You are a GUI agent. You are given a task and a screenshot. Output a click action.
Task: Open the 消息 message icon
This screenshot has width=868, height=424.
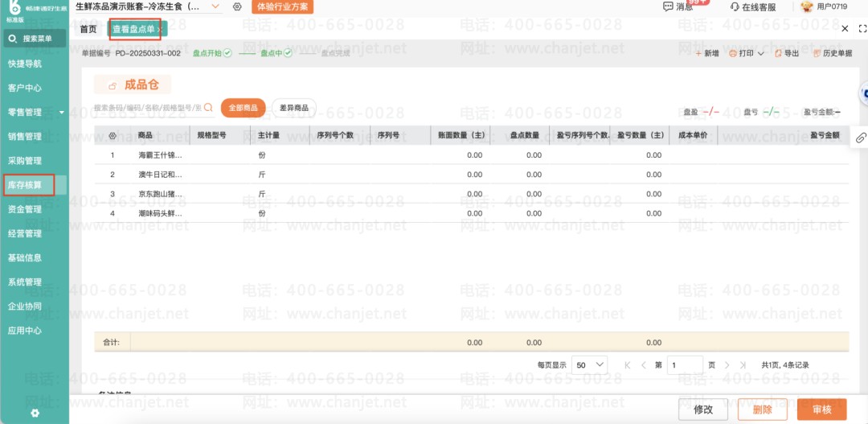click(668, 6)
